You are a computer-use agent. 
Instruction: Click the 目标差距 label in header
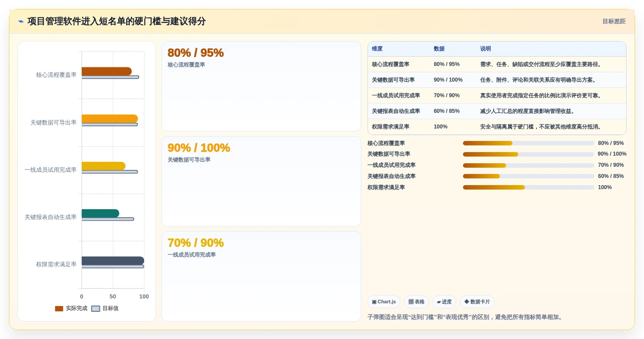(x=614, y=21)
